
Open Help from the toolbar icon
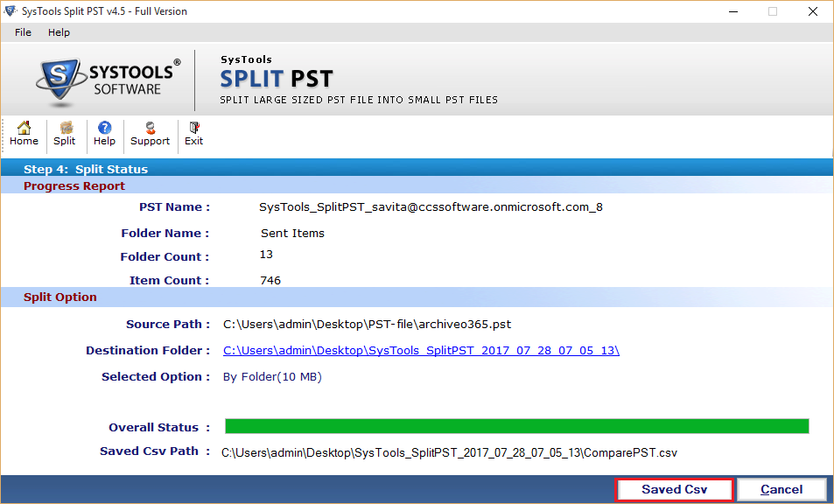tap(104, 134)
